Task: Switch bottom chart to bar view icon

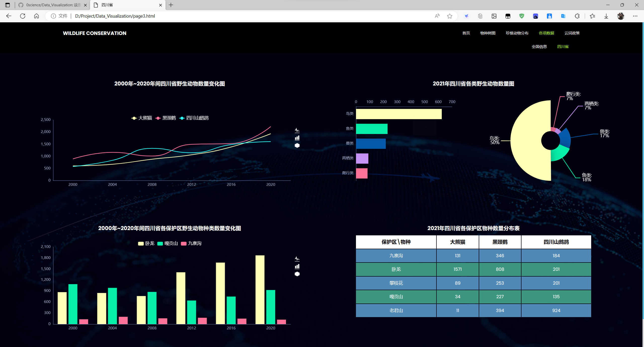Action: pos(297,266)
